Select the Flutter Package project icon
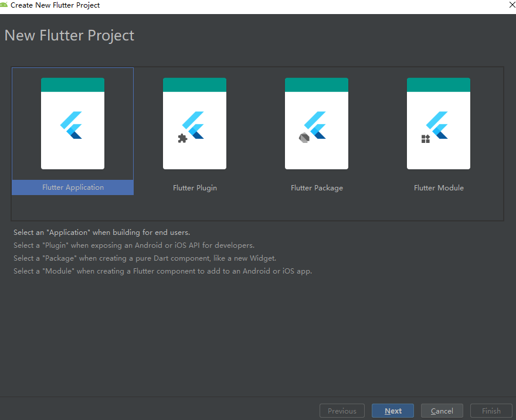 tap(317, 124)
